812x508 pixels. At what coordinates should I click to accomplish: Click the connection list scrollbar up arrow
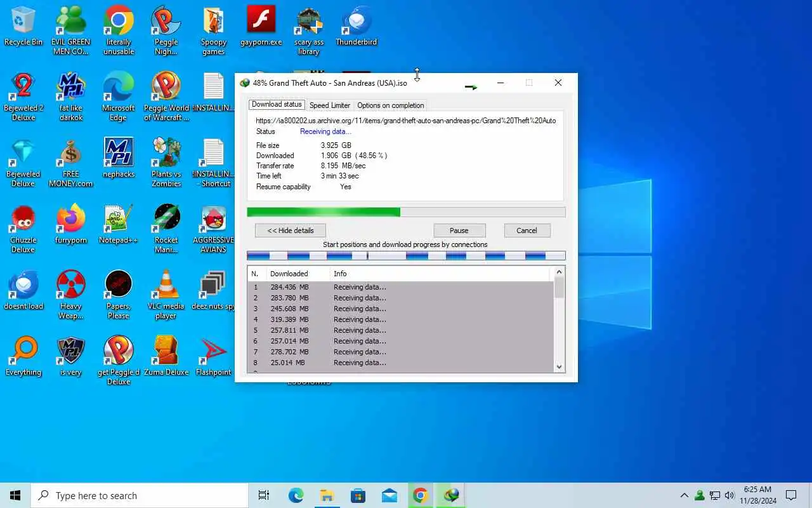(x=559, y=272)
